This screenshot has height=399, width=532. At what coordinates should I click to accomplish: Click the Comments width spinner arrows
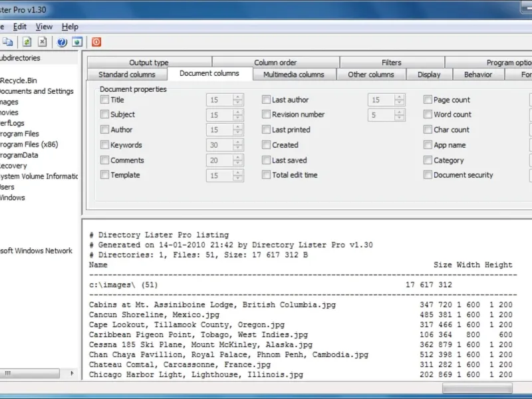pos(238,160)
